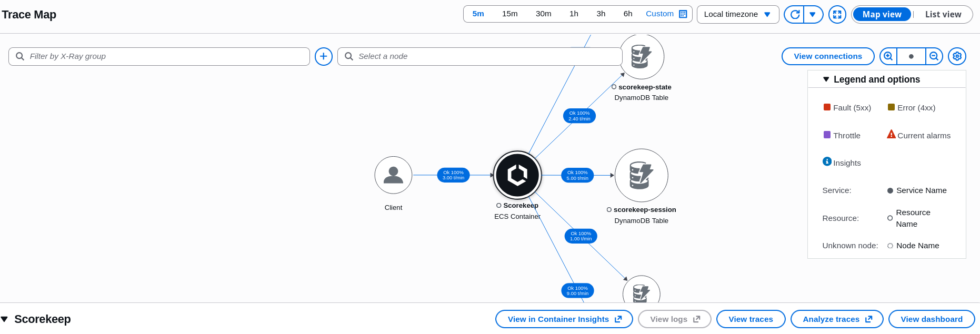The height and width of the screenshot is (334, 980).
Task: Click the refresh icon button
Action: [795, 14]
